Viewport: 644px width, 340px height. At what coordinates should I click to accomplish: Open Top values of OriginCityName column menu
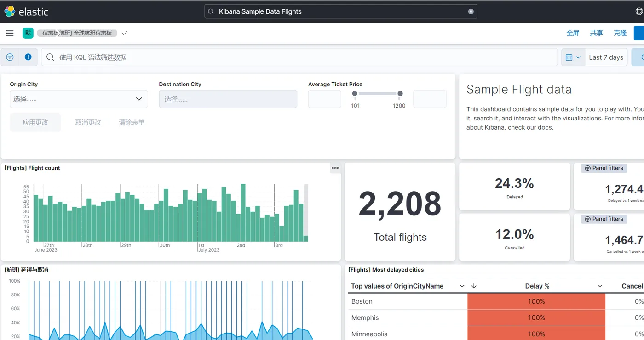click(462, 286)
